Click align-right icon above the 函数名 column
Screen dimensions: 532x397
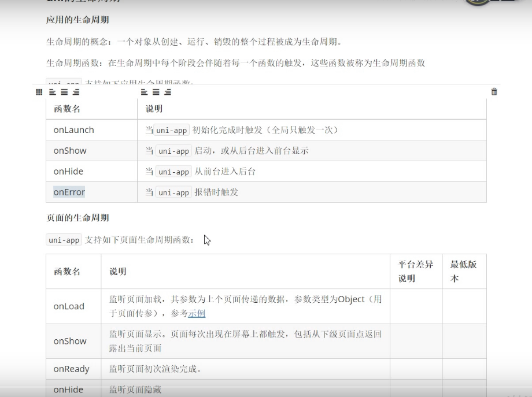click(x=76, y=92)
